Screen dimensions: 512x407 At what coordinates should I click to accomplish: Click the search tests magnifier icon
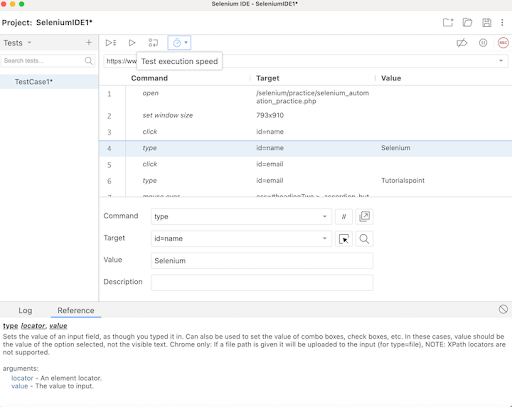click(x=89, y=61)
